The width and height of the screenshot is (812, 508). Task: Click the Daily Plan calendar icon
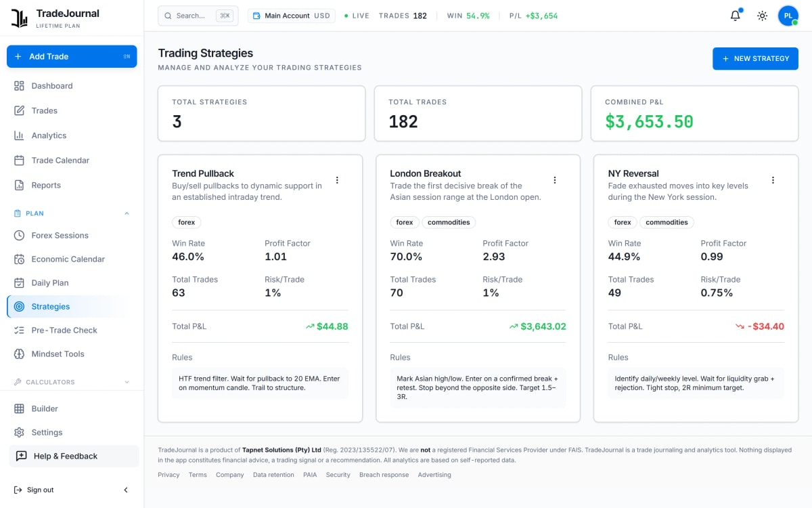coord(19,282)
